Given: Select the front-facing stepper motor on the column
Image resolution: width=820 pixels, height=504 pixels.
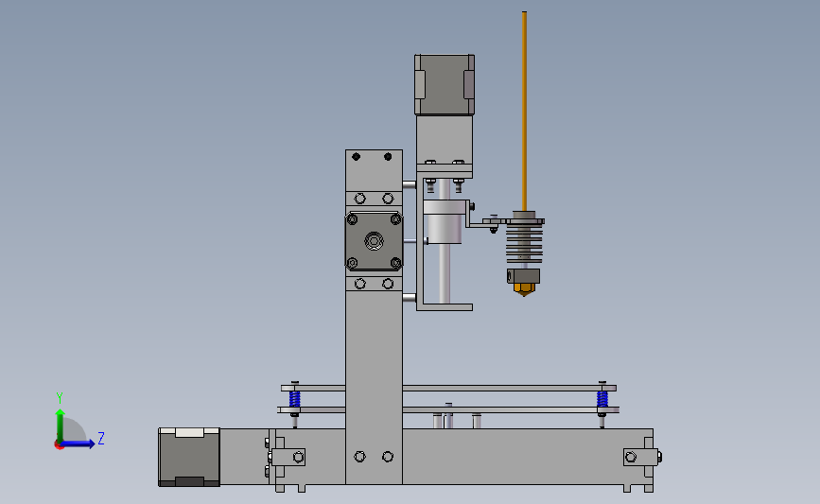Looking at the screenshot, I should [374, 241].
